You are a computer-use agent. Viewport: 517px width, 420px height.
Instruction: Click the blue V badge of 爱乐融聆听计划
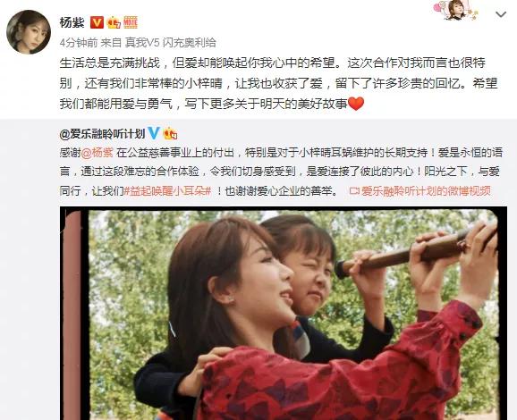(153, 133)
